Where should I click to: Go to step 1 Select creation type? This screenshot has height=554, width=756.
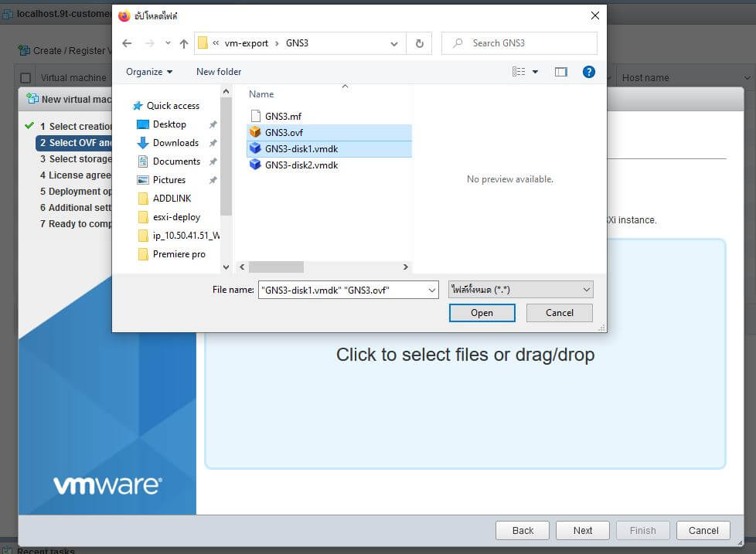click(x=75, y=126)
